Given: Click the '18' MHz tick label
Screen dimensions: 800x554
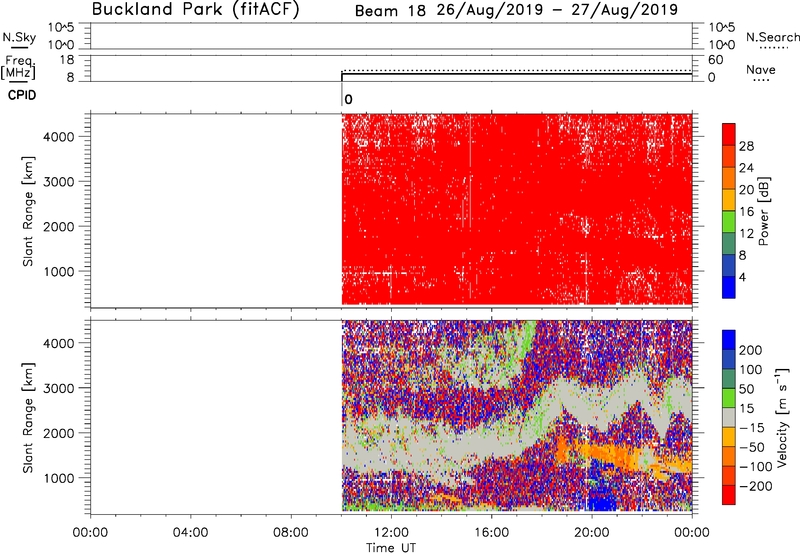Looking at the screenshot, I should pos(66,60).
